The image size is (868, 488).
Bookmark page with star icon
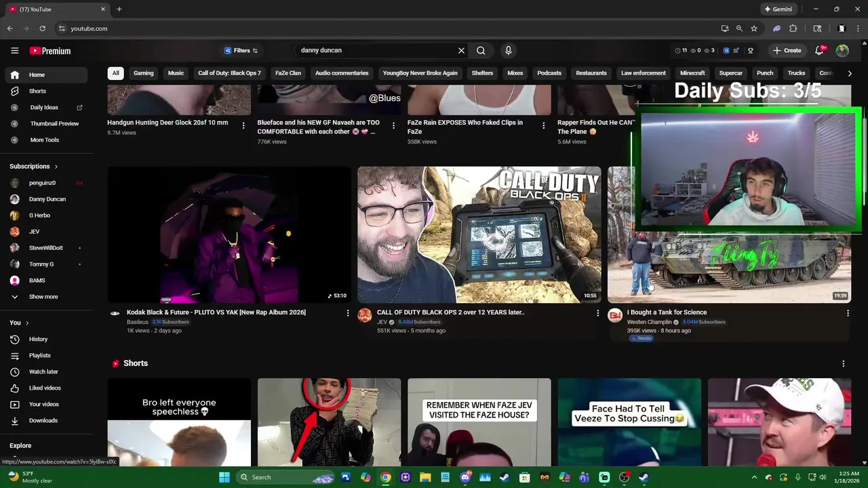pos(753,28)
